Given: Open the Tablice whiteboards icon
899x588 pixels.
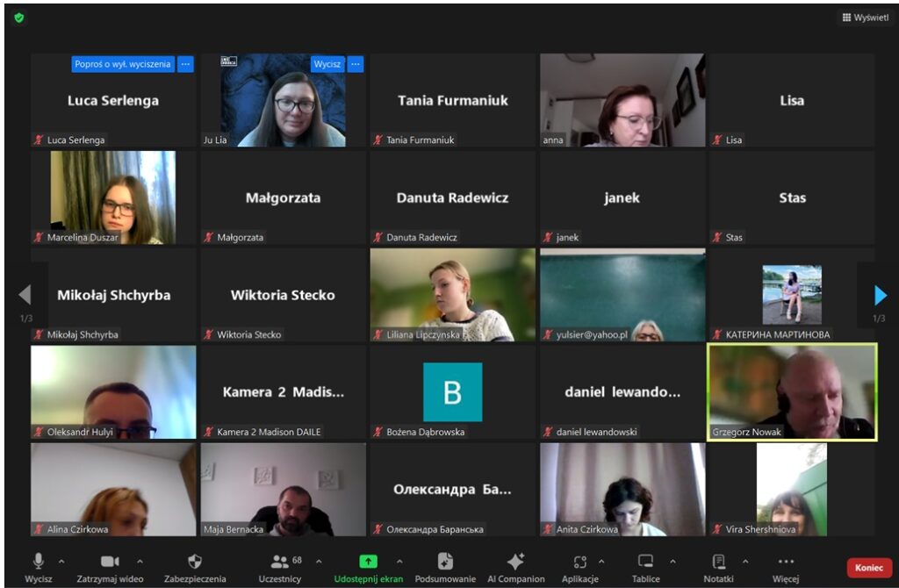Looking at the screenshot, I should [x=645, y=562].
